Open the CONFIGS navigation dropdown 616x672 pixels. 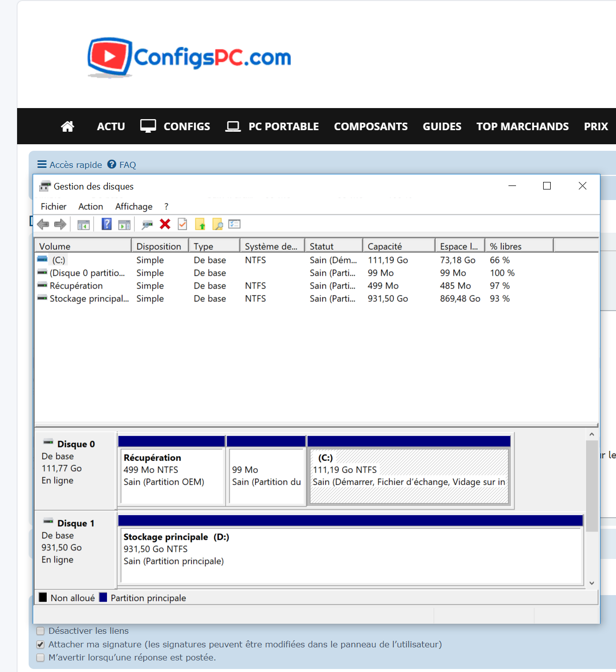point(175,127)
